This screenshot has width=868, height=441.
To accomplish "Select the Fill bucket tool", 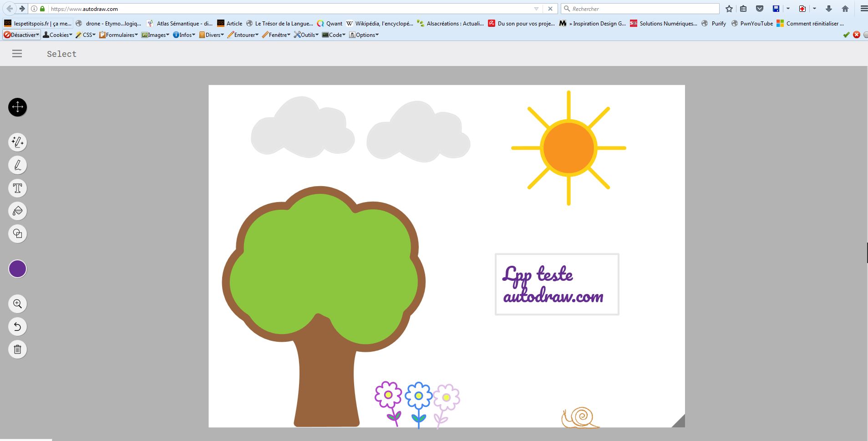I will 18,211.
